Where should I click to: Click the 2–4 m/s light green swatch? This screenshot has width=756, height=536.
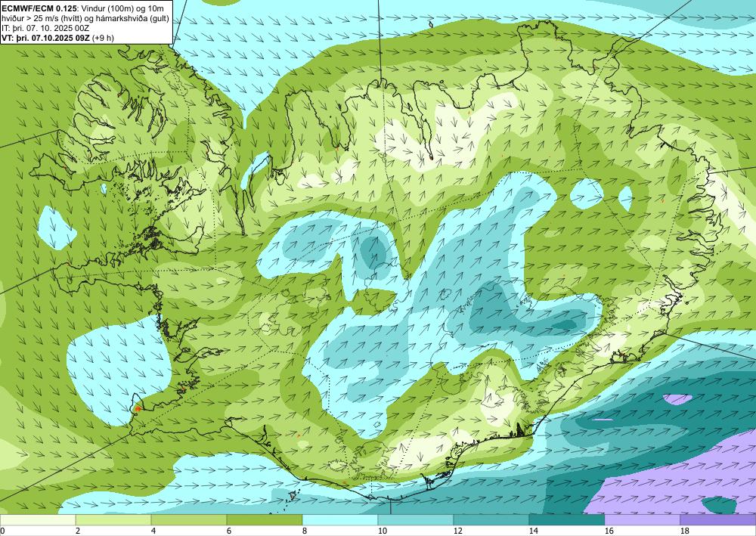click(x=113, y=519)
